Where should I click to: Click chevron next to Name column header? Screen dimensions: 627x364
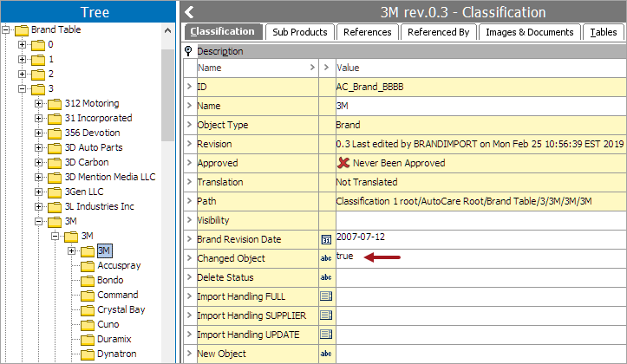click(x=312, y=67)
